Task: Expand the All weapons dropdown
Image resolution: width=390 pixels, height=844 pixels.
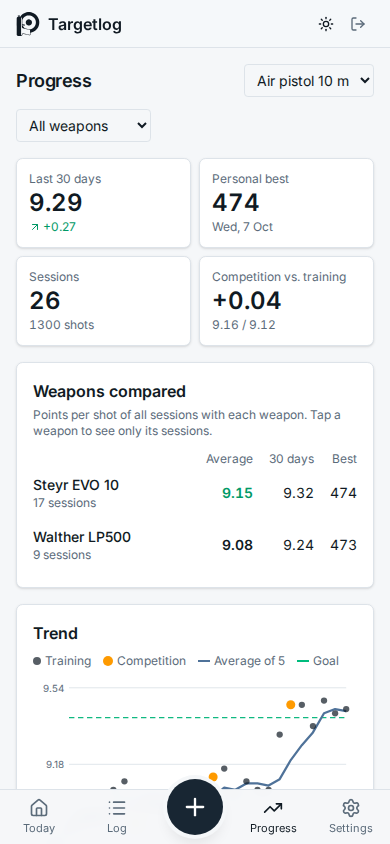Action: click(x=83, y=125)
